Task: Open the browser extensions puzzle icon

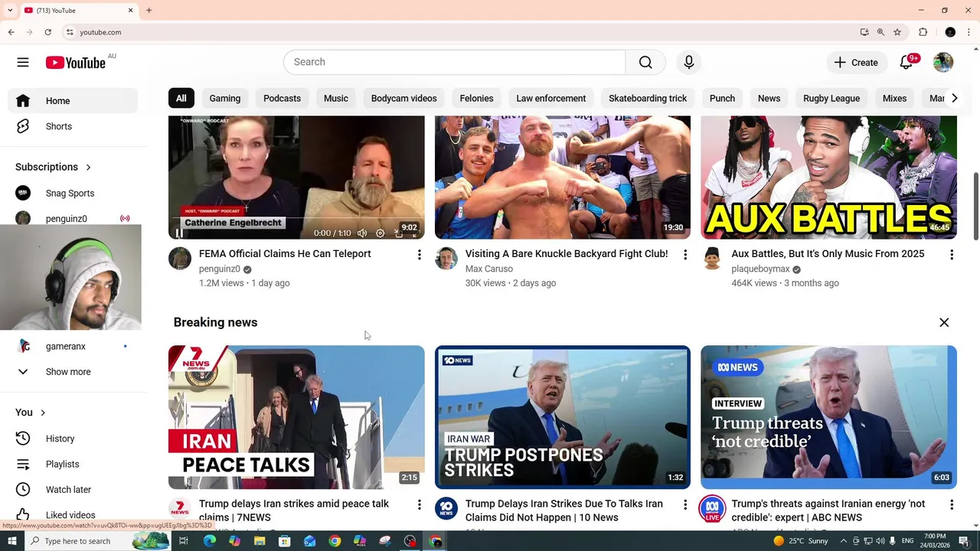Action: click(923, 32)
